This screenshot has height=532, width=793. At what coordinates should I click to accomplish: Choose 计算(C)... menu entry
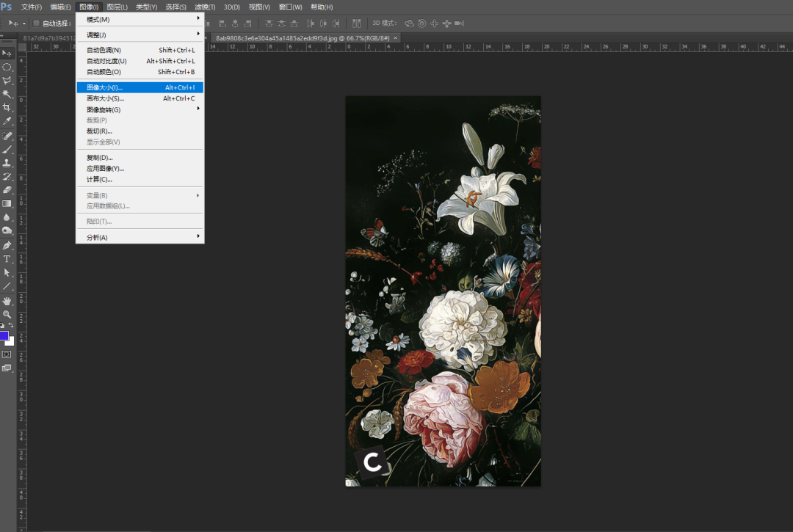click(140, 179)
